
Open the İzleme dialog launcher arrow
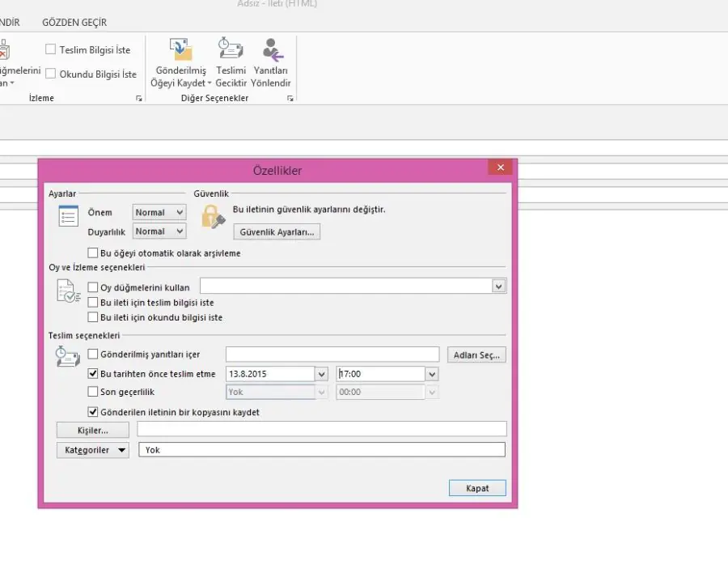pos(138,98)
